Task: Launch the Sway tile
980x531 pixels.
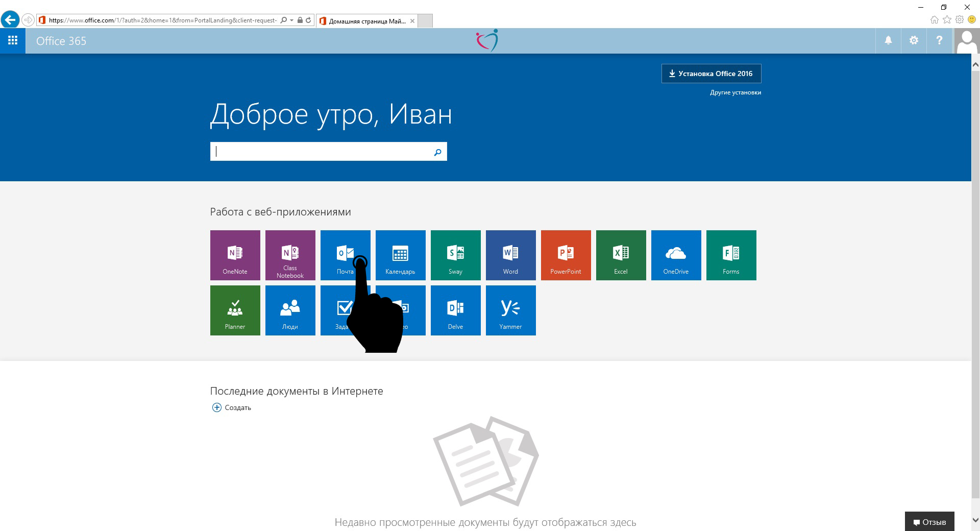Action: (x=455, y=255)
